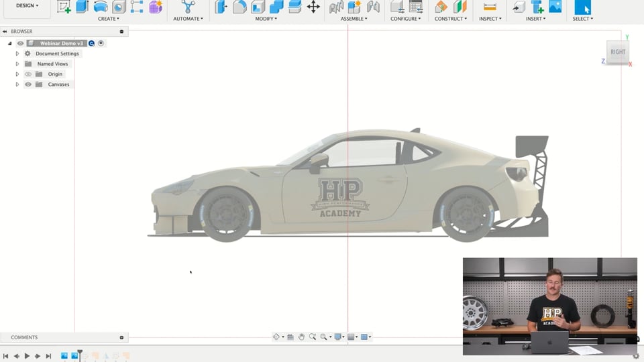Open the Insert menu

tap(535, 19)
